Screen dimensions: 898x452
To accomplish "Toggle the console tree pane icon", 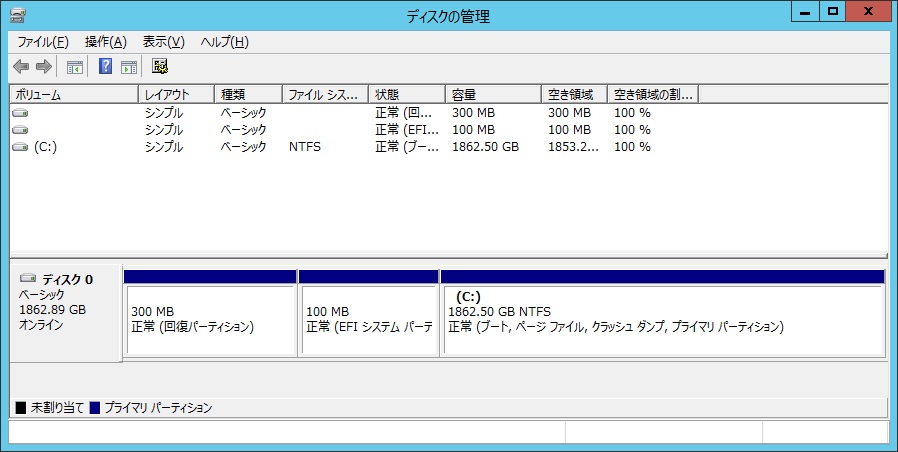I will tap(74, 67).
